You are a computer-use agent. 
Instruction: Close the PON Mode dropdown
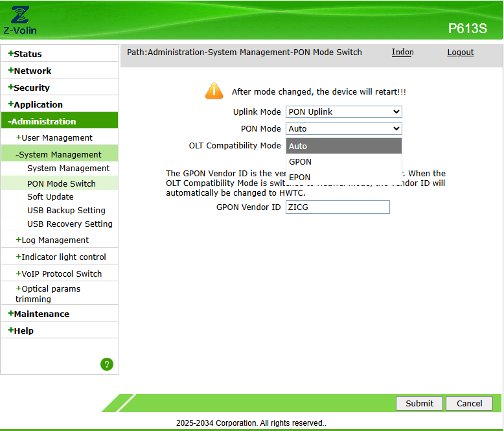tap(343, 129)
